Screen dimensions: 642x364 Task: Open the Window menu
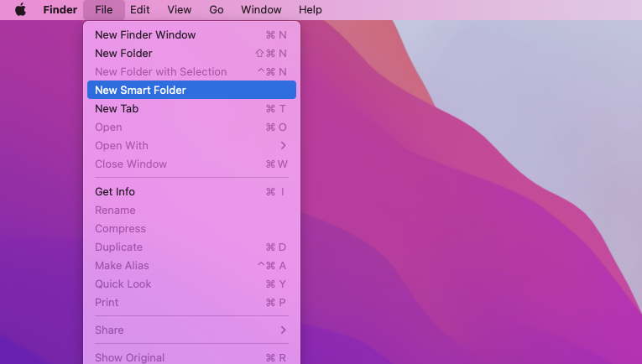(x=261, y=9)
